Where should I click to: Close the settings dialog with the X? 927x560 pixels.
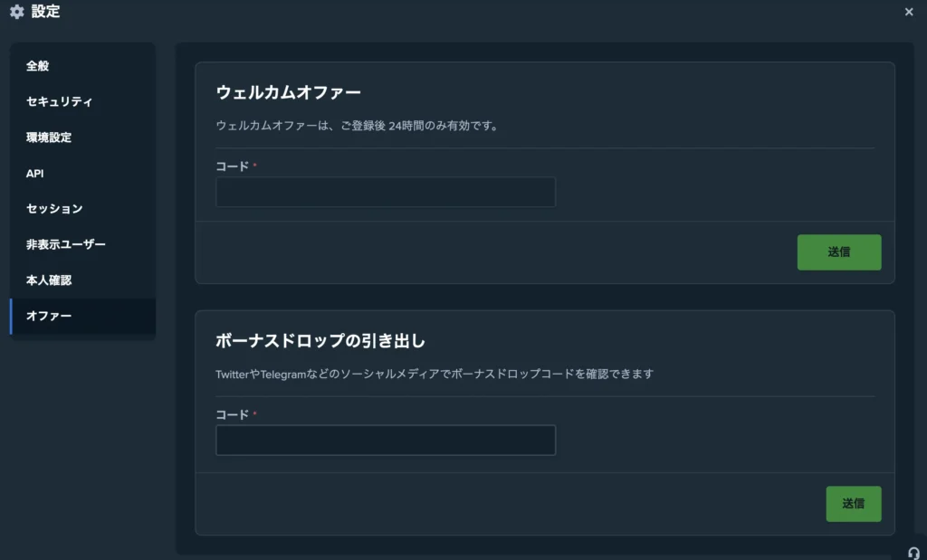(909, 12)
